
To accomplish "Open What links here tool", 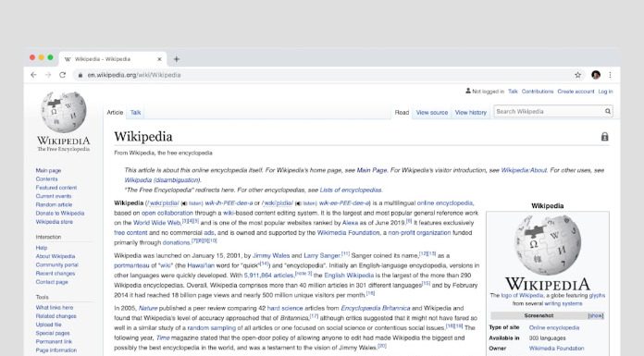I will [55, 308].
